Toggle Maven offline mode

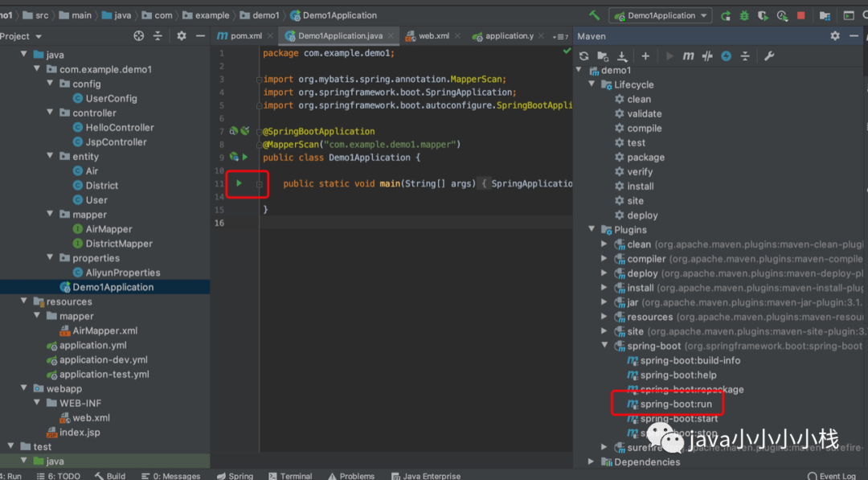(707, 56)
